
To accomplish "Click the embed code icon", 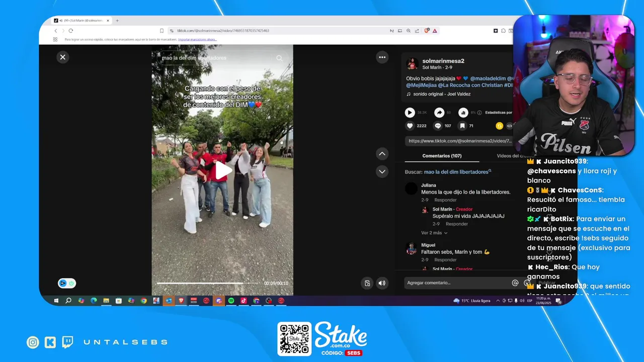I will 509,126.
